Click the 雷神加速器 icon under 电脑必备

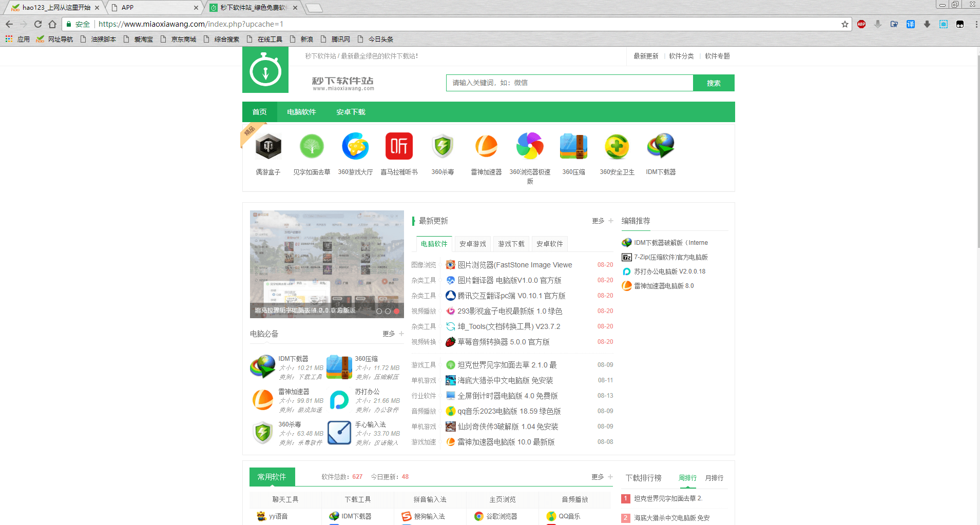point(262,400)
